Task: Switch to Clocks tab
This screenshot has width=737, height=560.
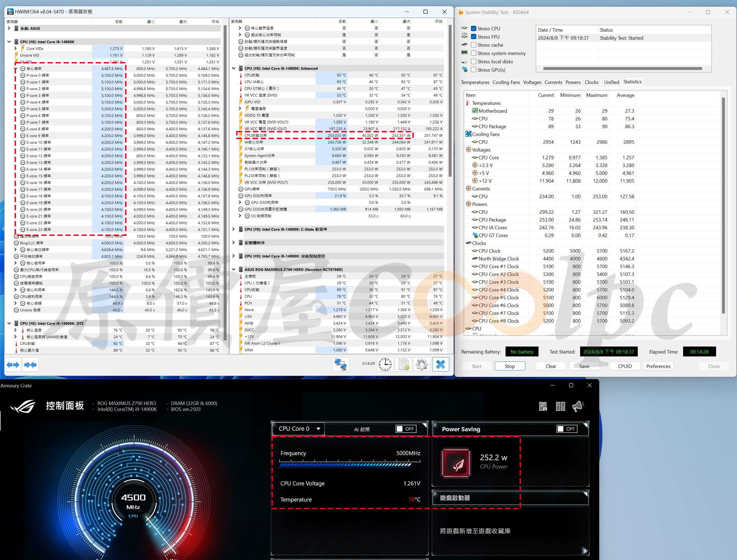Action: point(591,82)
